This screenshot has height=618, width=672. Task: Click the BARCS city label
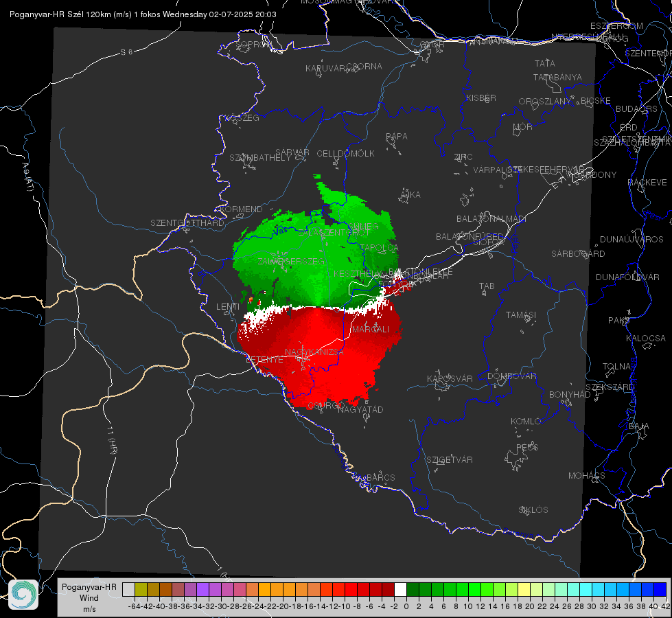pyautogui.click(x=380, y=477)
